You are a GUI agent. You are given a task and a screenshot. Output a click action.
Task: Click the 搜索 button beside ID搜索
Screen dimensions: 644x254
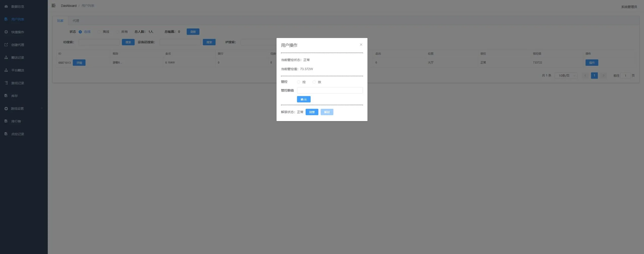point(128,42)
